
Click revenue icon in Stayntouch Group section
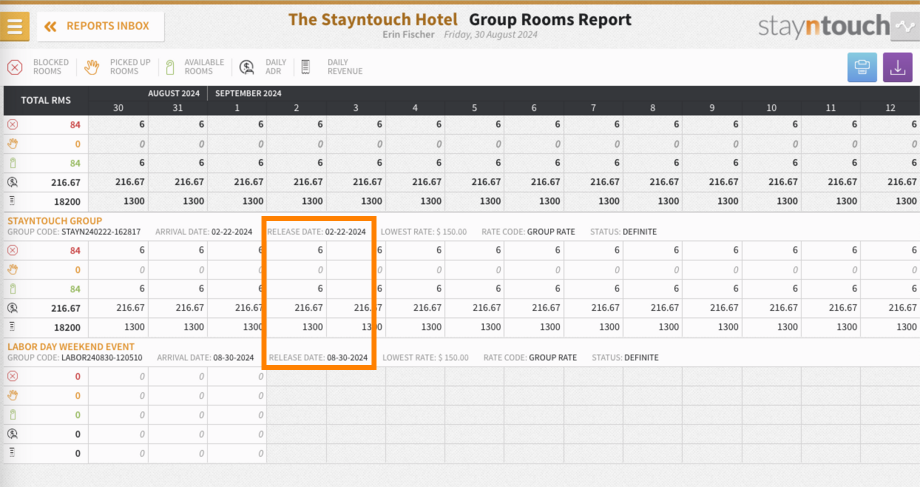tap(12, 327)
